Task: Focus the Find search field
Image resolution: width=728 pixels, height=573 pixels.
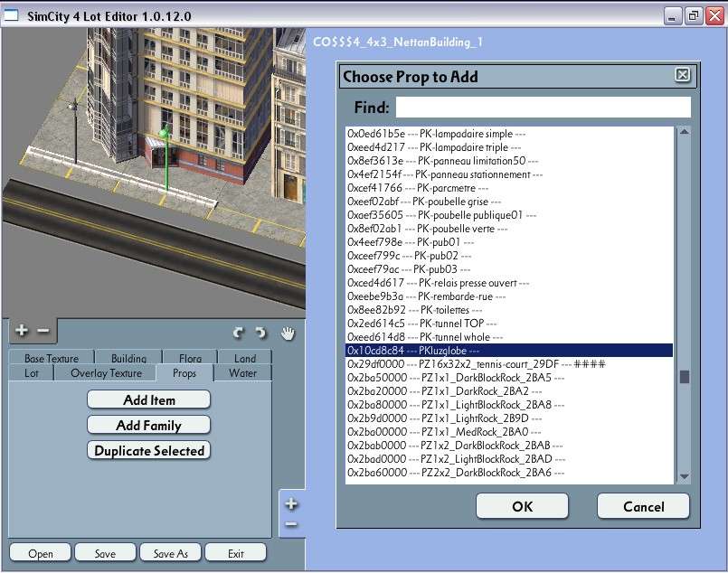Action: pyautogui.click(x=543, y=108)
